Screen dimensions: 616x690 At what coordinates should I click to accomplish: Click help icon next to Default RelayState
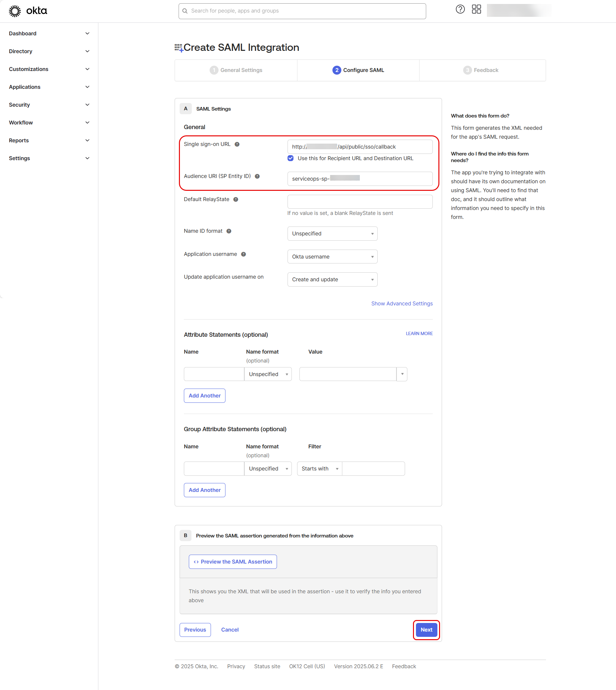point(236,199)
